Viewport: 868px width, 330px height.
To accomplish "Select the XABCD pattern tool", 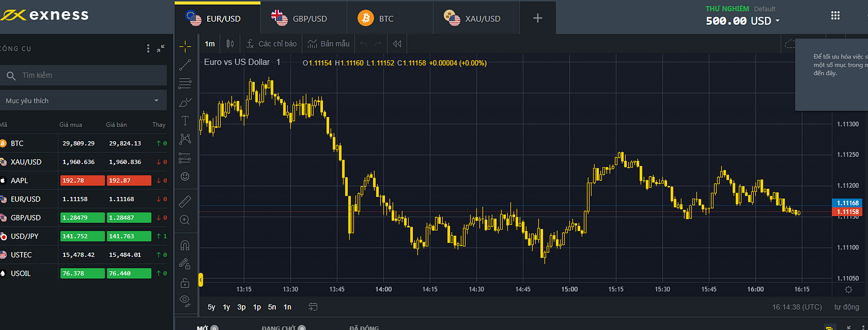I will (x=185, y=139).
